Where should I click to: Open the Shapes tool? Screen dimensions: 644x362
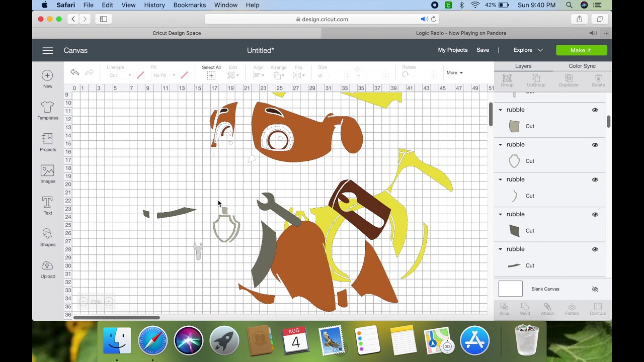pyautogui.click(x=48, y=237)
